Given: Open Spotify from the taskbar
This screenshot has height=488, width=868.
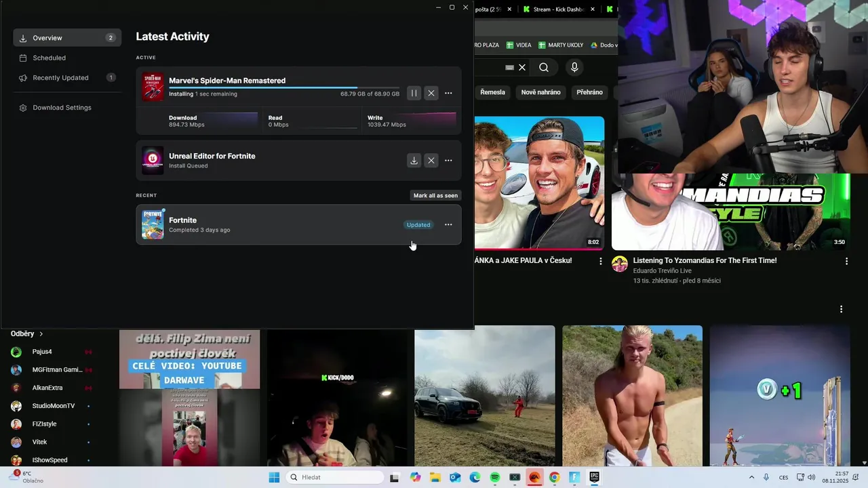Looking at the screenshot, I should pos(495,477).
